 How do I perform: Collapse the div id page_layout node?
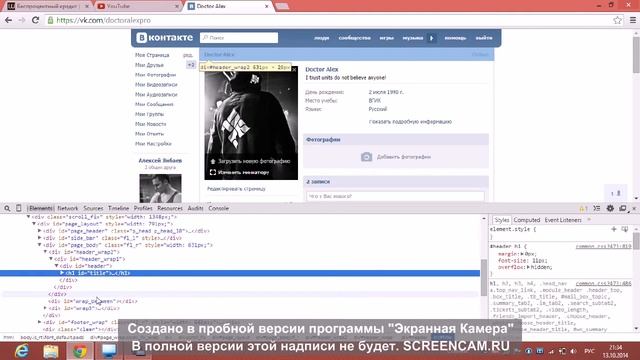pyautogui.click(x=34, y=224)
